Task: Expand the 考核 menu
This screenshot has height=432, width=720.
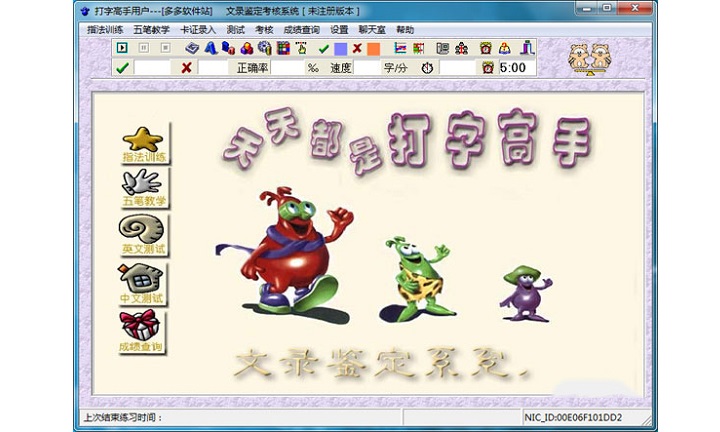Action: 264,30
